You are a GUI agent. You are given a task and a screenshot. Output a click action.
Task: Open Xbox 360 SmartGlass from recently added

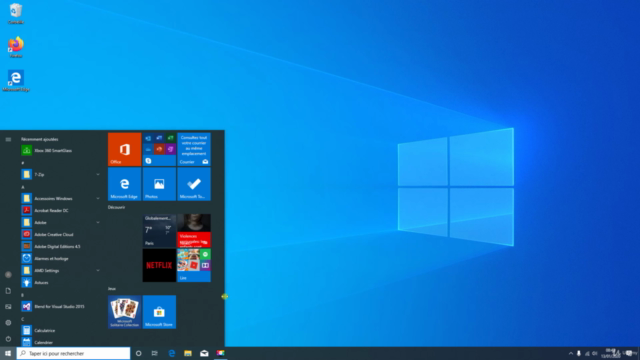click(x=60, y=151)
